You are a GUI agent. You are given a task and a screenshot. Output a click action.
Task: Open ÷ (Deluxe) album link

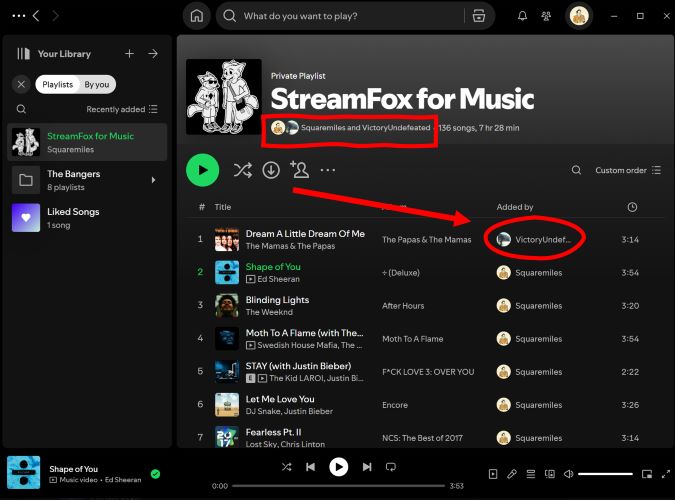click(401, 273)
